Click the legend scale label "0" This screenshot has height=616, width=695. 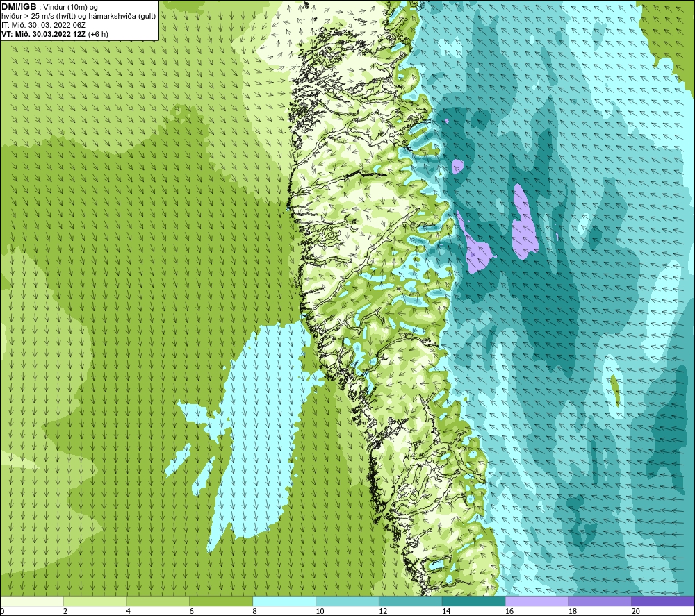coord(2,611)
